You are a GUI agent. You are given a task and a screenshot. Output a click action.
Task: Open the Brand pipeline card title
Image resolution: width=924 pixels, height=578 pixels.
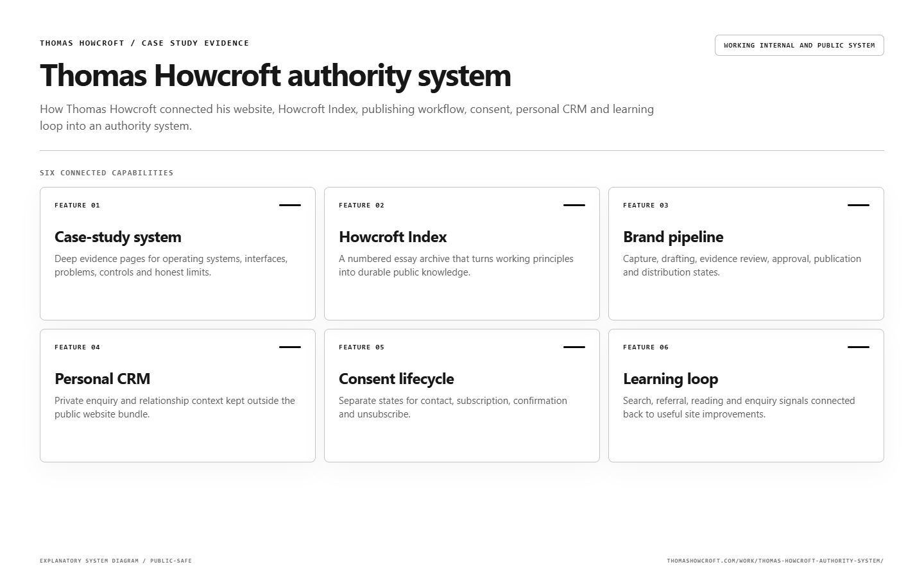(673, 237)
